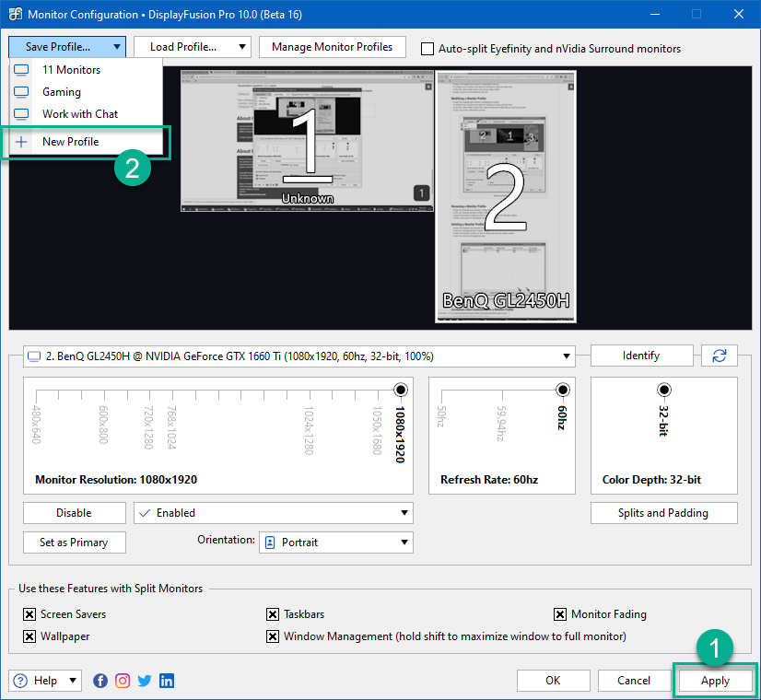Expand the Help dropdown arrow
The width and height of the screenshot is (761, 700).
coord(72,680)
